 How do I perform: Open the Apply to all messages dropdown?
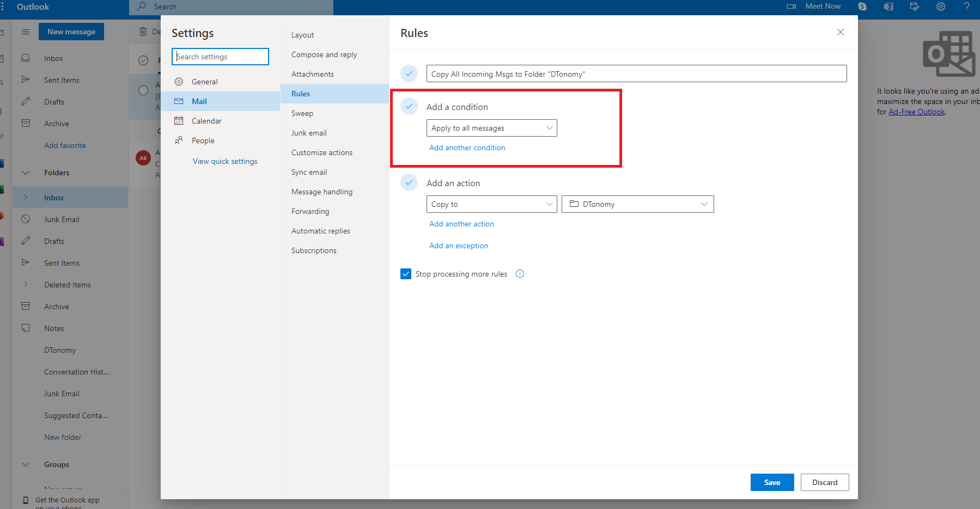point(492,128)
